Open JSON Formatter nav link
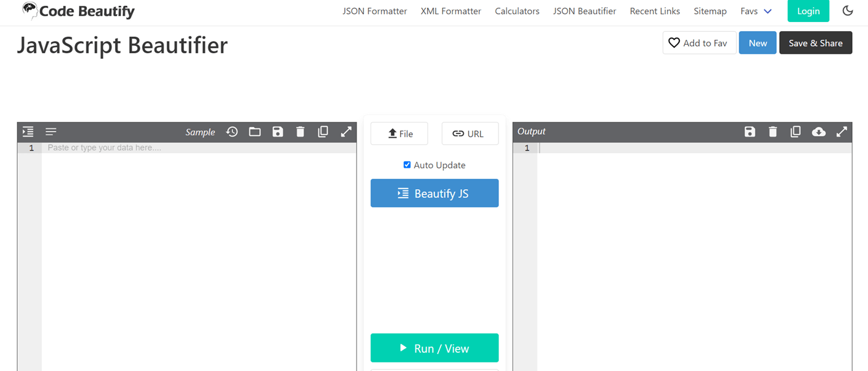The width and height of the screenshot is (868, 371). [x=375, y=11]
